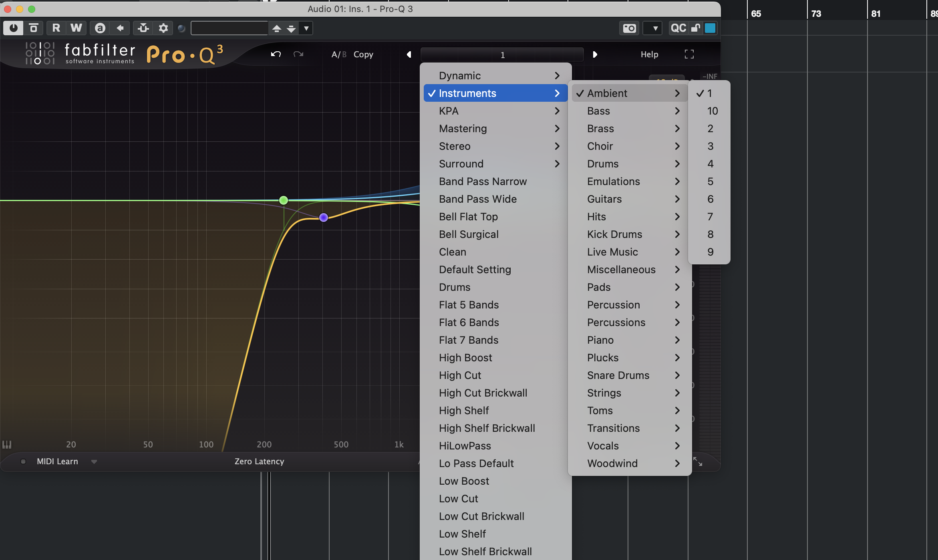Click the side-chain input icon

[143, 28]
